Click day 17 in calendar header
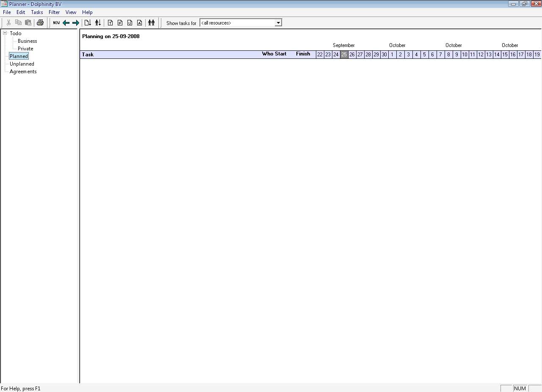542x392 pixels. tap(521, 55)
